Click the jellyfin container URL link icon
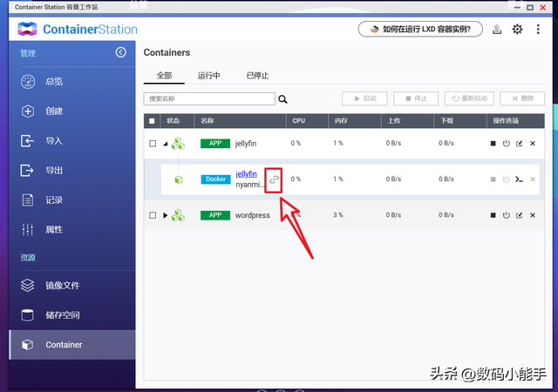Image resolution: width=558 pixels, height=392 pixels. coord(274,179)
